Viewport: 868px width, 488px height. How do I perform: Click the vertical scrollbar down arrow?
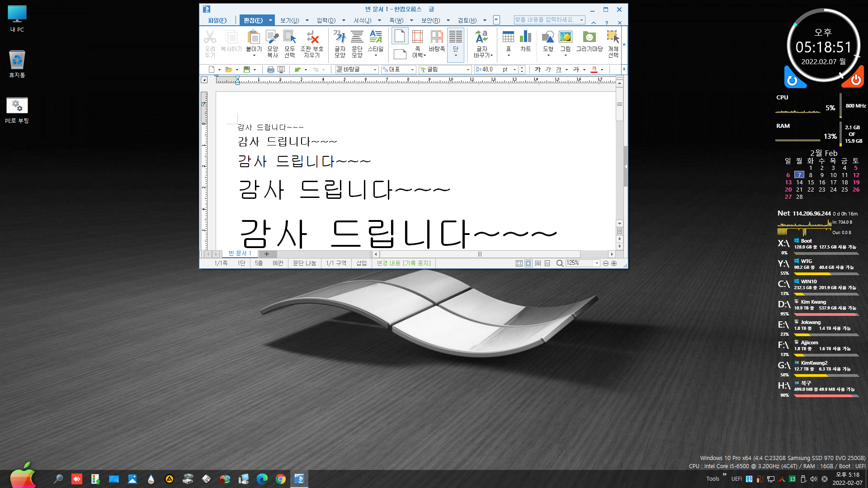tap(619, 224)
